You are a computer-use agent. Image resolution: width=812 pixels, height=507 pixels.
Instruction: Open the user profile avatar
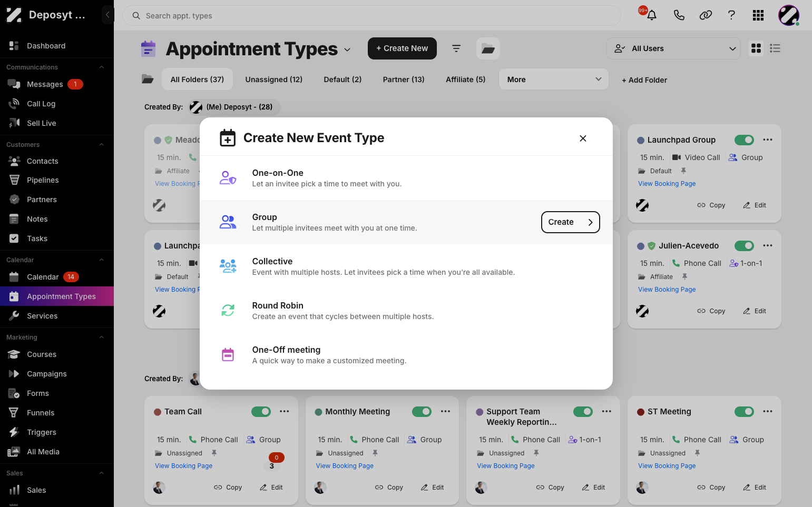pos(789,15)
